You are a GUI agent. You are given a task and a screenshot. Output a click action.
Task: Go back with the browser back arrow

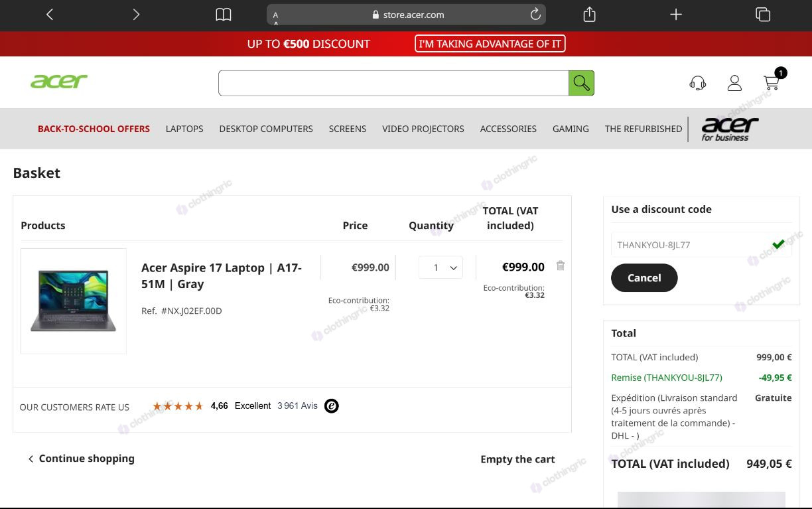click(50, 15)
